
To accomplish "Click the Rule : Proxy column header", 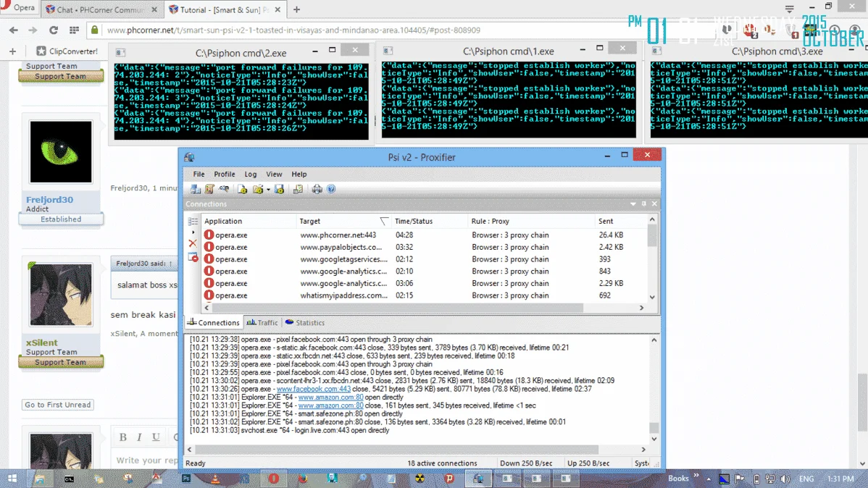I will coord(531,222).
